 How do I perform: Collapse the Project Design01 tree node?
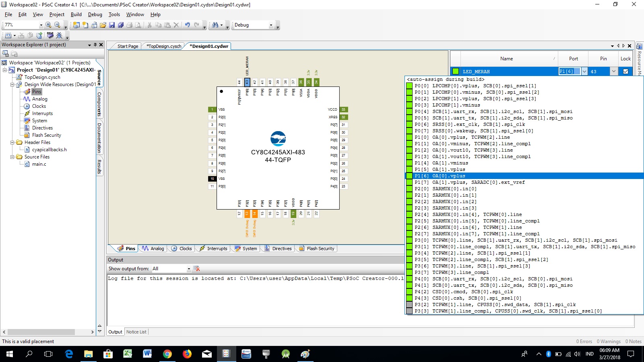click(x=5, y=70)
